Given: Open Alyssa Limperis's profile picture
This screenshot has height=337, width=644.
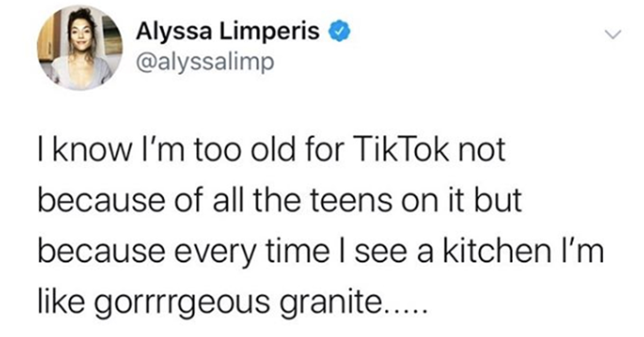Looking at the screenshot, I should pos(80,49).
